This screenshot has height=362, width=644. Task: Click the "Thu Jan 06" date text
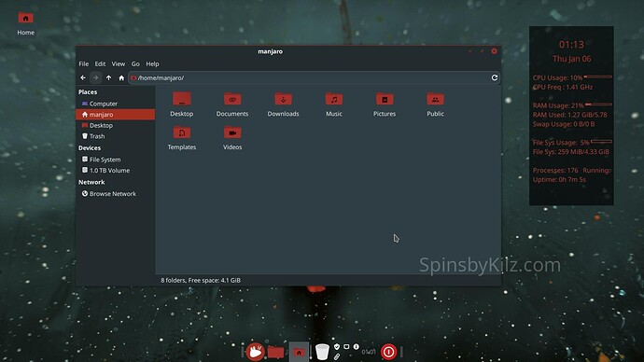pyautogui.click(x=572, y=59)
